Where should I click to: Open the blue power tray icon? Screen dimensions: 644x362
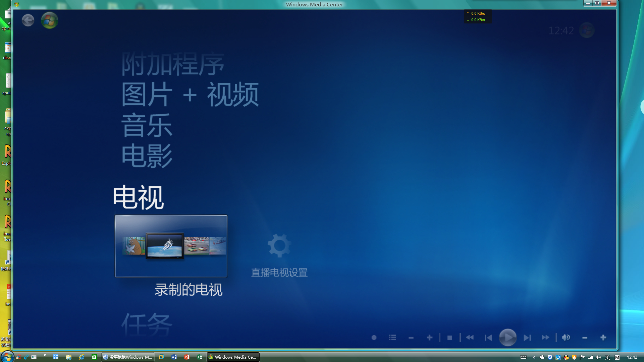pyautogui.click(x=558, y=357)
